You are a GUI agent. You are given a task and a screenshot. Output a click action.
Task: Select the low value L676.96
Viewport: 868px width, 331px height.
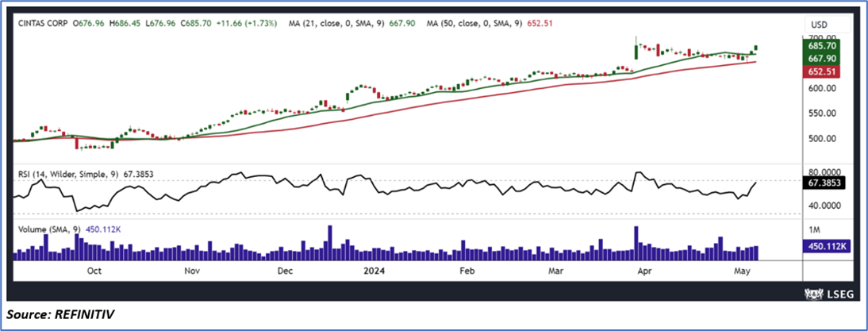pyautogui.click(x=162, y=24)
